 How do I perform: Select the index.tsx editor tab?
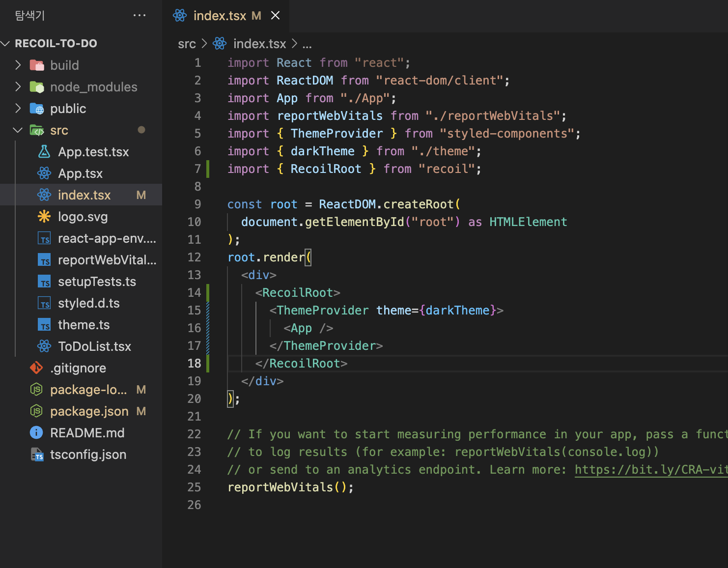click(226, 16)
